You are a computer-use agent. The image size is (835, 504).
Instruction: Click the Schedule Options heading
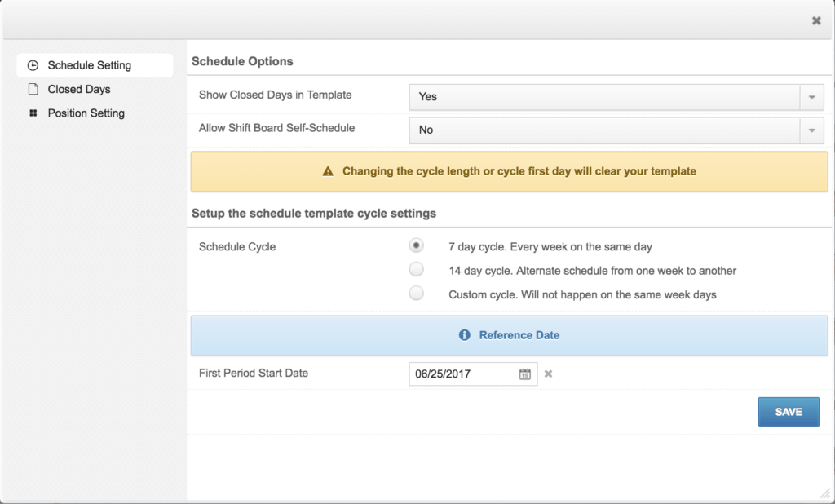(242, 61)
